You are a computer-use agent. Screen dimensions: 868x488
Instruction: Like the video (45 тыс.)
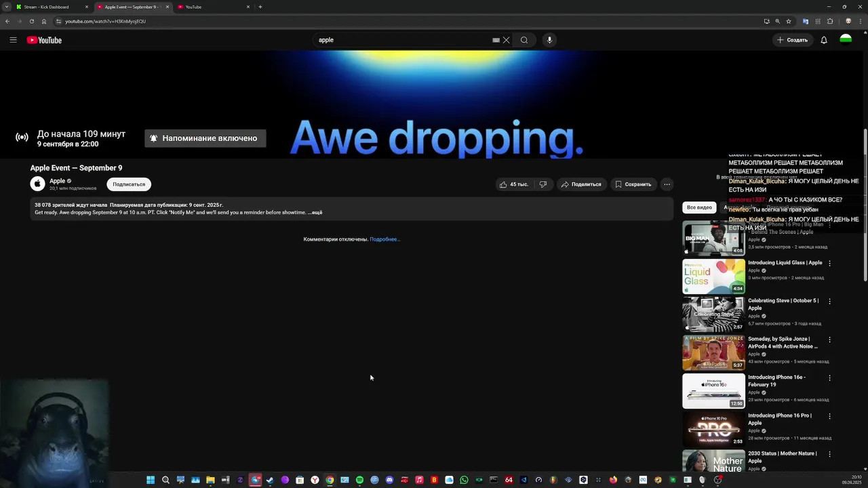tap(514, 184)
